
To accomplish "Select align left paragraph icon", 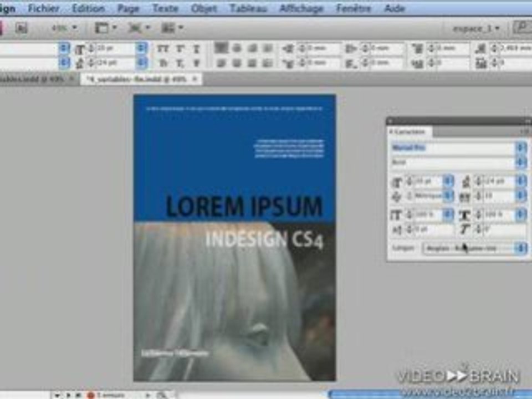I will tap(221, 49).
